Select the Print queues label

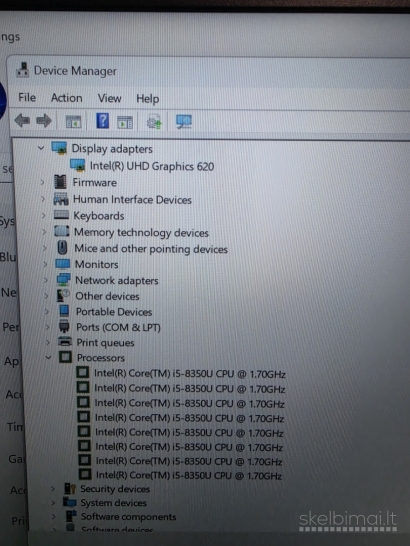point(105,343)
